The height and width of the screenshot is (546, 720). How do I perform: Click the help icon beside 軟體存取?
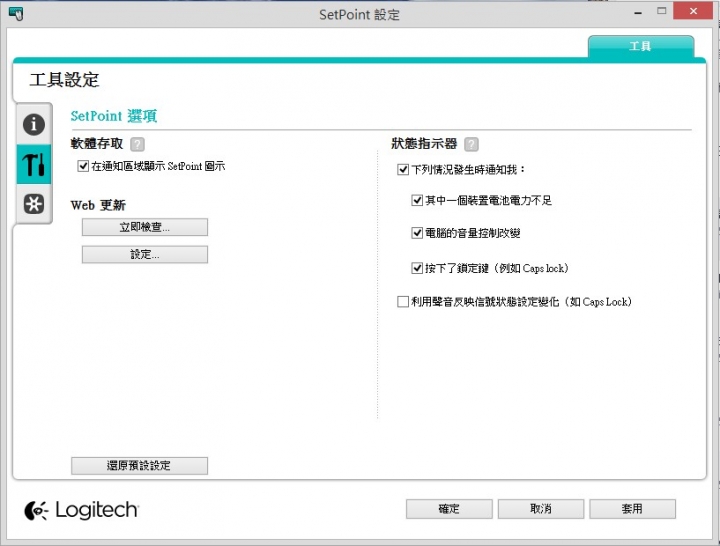[137, 144]
